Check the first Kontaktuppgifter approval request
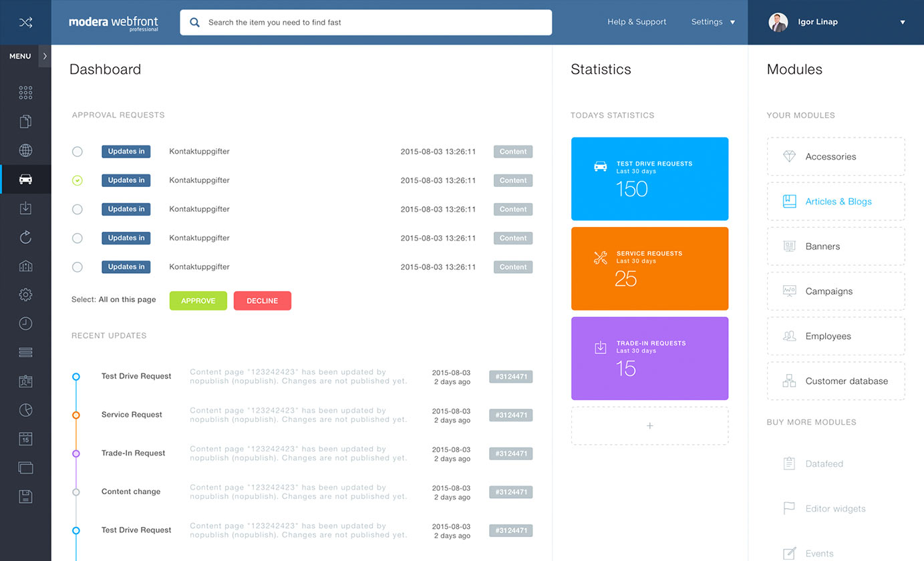This screenshot has height=561, width=924. coord(77,152)
